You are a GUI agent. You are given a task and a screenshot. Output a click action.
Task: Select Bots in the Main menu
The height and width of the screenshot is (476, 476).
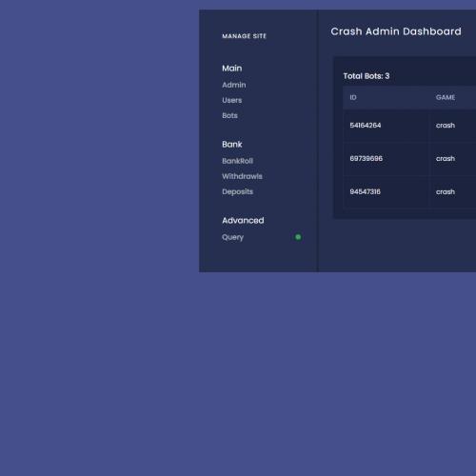[229, 115]
